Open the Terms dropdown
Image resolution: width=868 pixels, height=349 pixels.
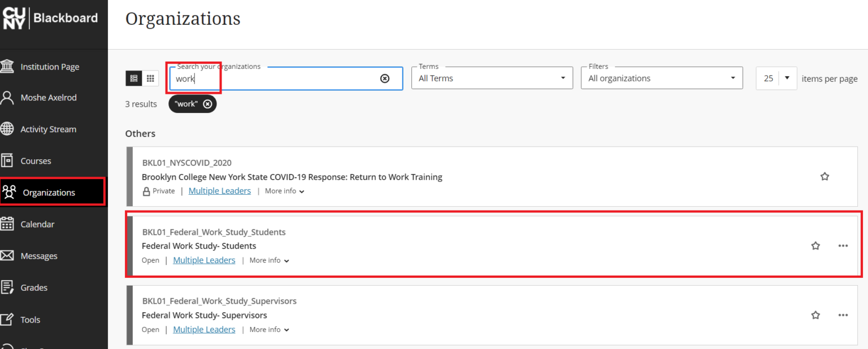click(x=492, y=78)
